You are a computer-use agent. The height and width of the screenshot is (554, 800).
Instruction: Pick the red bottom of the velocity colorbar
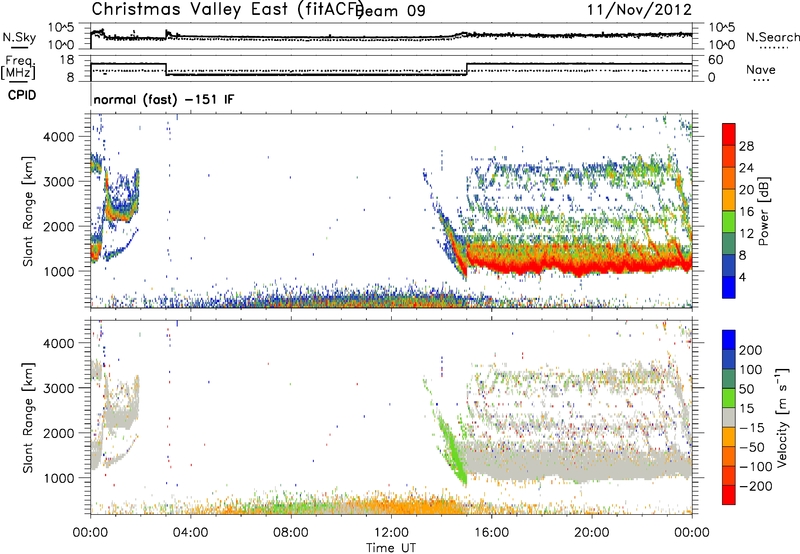point(729,495)
